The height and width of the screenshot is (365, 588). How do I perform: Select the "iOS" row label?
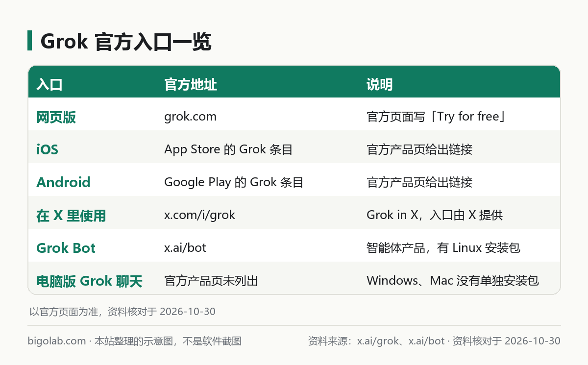tap(47, 149)
